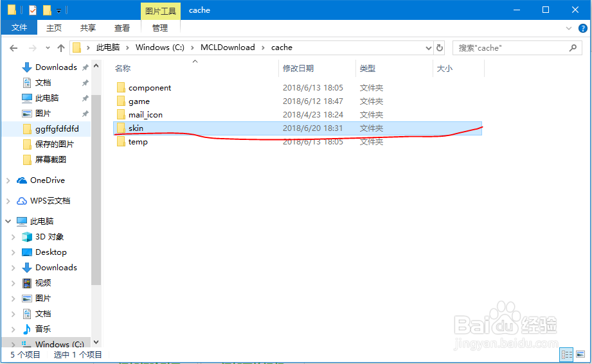Image resolution: width=592 pixels, height=364 pixels.
Task: Click the Properties quick access toolbar icon
Action: [x=33, y=10]
